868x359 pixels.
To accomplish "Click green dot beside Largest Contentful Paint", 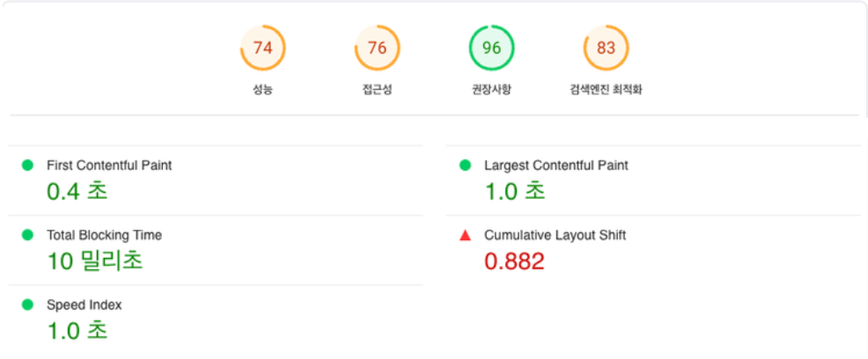I will pyautogui.click(x=466, y=165).
